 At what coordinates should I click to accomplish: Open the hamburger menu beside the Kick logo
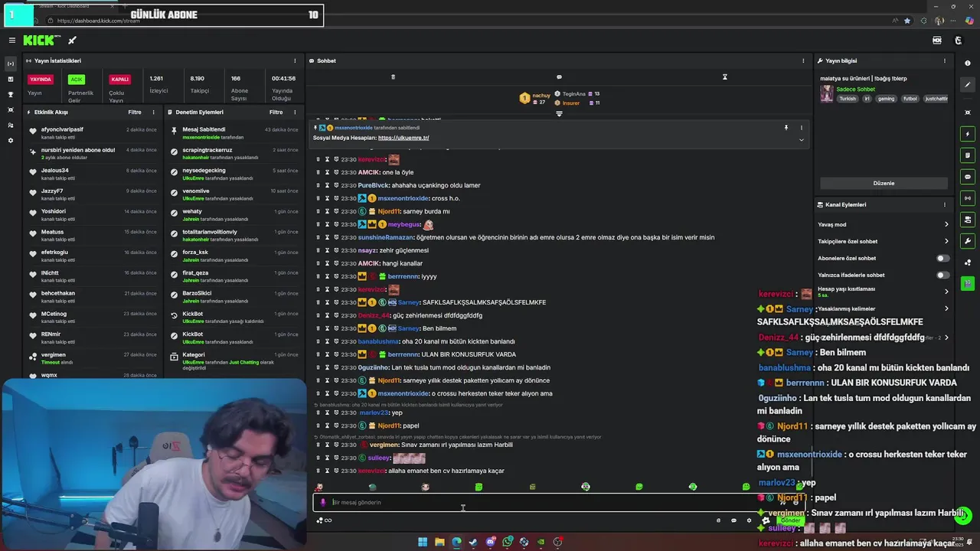point(11,41)
